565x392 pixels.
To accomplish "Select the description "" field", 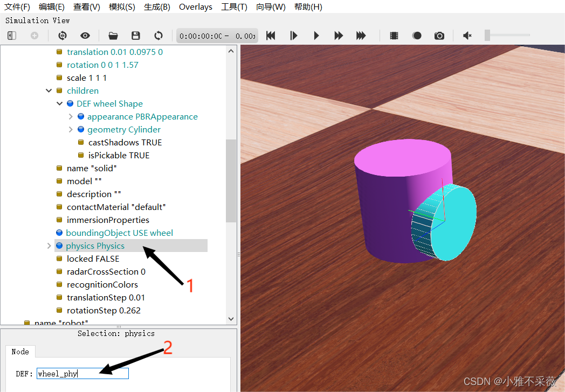I will click(x=94, y=194).
